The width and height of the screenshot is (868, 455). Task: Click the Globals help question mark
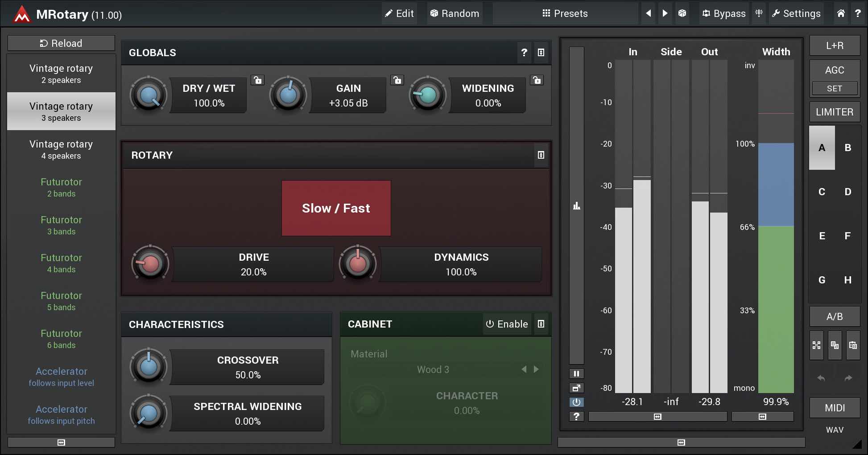[x=524, y=53]
